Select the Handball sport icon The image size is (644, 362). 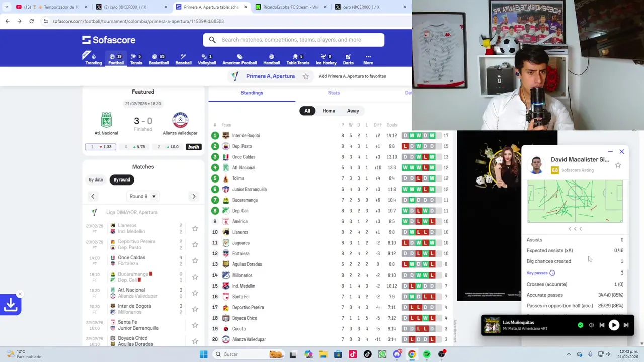click(x=271, y=59)
